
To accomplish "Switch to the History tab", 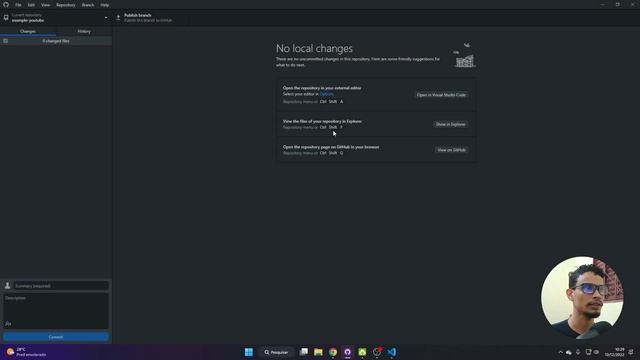I will [84, 31].
